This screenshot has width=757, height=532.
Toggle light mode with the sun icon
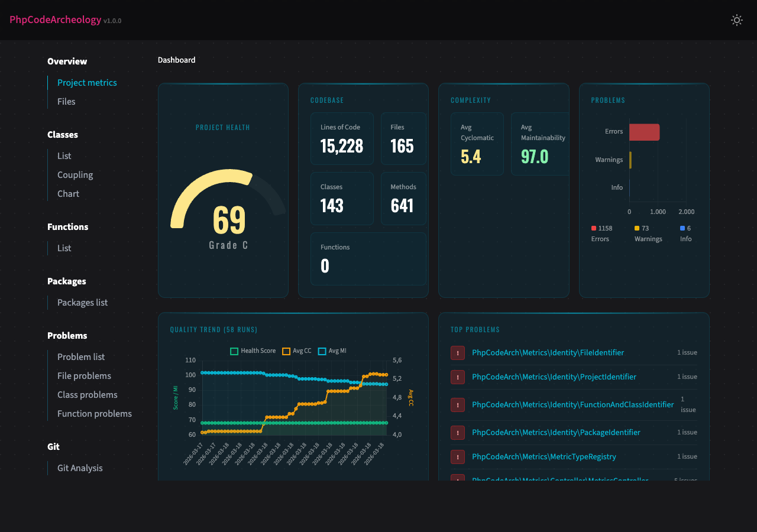pos(737,20)
